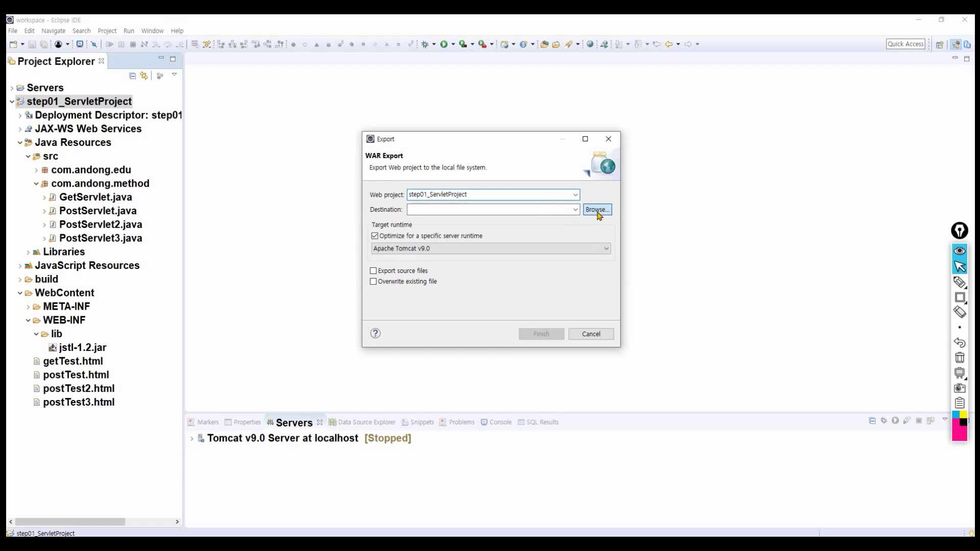Click the New wizard toolbar icon

(14, 44)
